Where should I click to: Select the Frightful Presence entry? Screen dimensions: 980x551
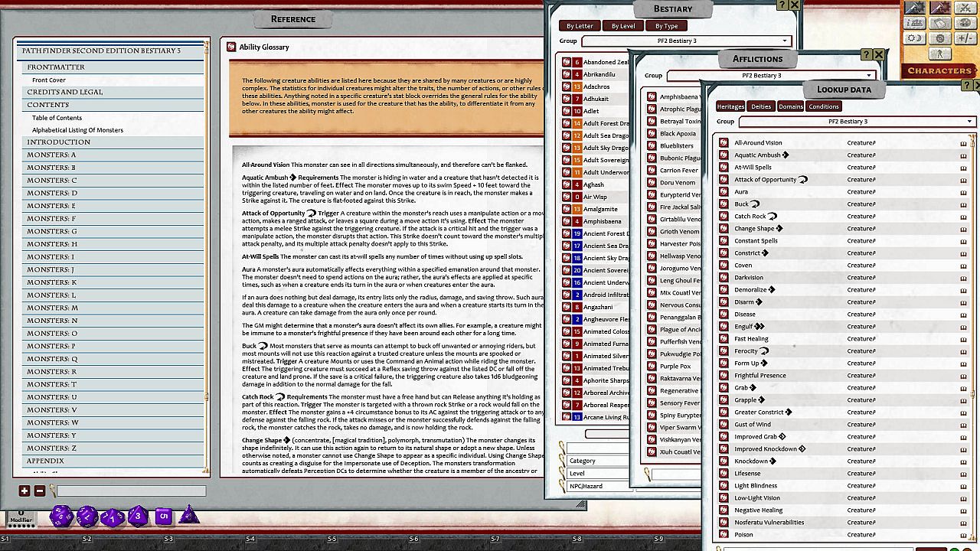760,375
